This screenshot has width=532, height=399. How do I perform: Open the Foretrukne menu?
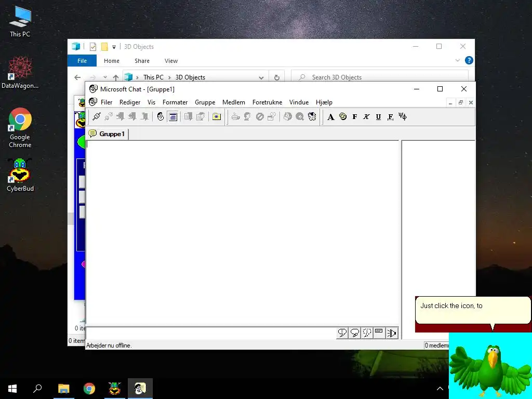coord(268,102)
